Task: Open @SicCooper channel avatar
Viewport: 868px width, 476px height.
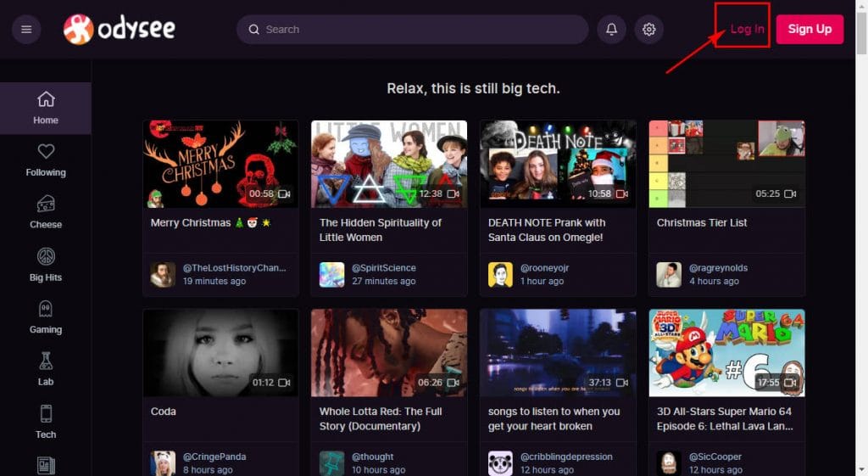Action: (669, 463)
